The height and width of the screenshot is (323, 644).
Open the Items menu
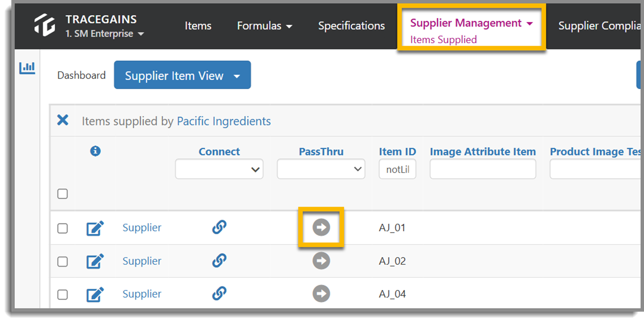point(198,26)
